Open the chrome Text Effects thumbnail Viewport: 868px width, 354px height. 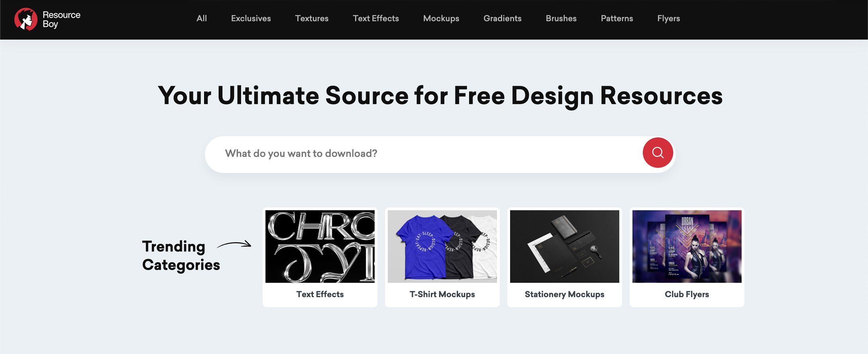(320, 246)
